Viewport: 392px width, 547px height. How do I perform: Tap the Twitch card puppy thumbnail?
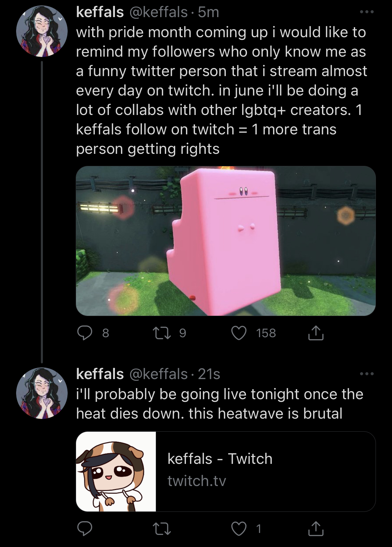pos(116,471)
